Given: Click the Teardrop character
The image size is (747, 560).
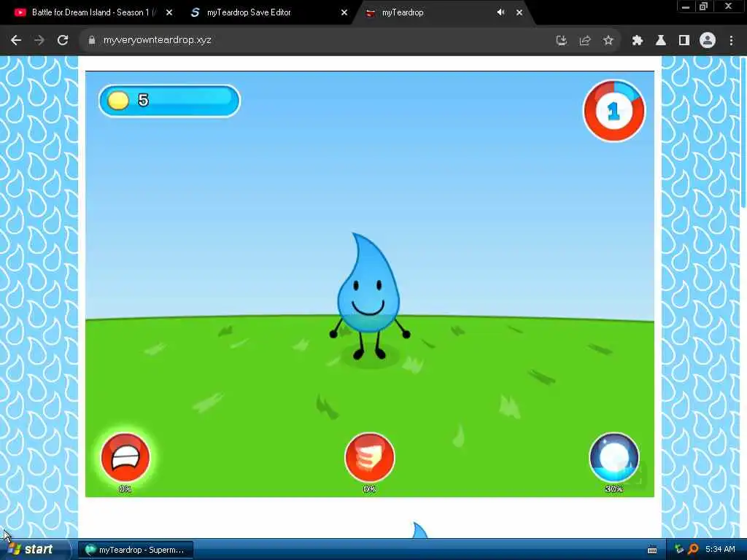Looking at the screenshot, I should tap(368, 296).
